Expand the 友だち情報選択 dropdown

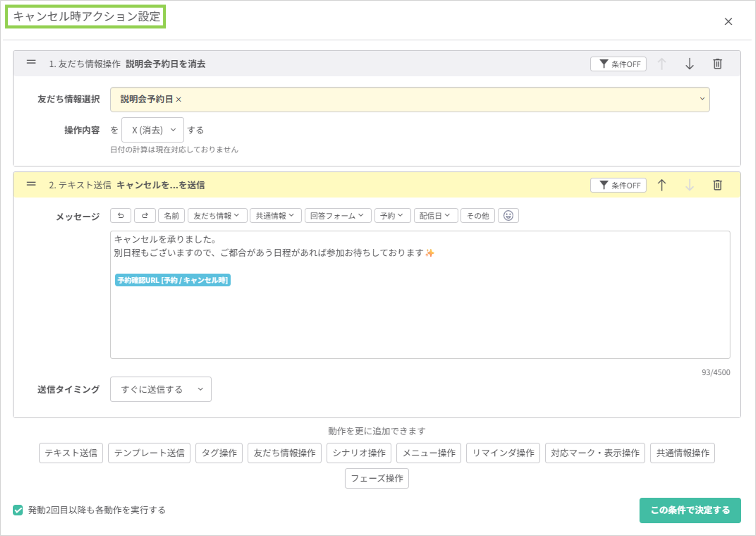point(410,99)
